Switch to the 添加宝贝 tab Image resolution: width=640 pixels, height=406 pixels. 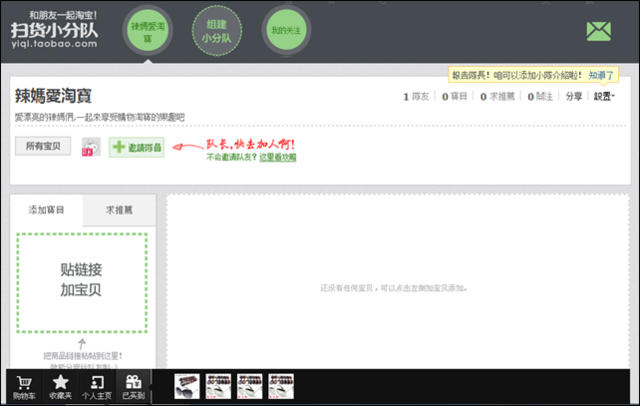46,210
